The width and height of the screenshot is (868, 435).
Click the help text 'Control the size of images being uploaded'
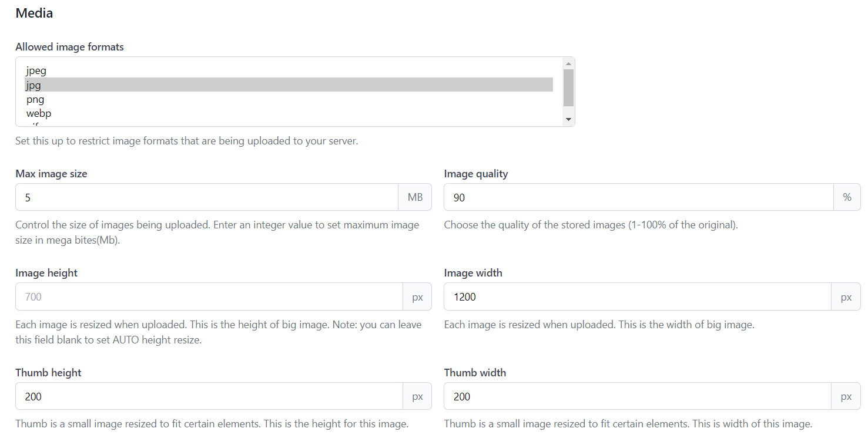[217, 232]
